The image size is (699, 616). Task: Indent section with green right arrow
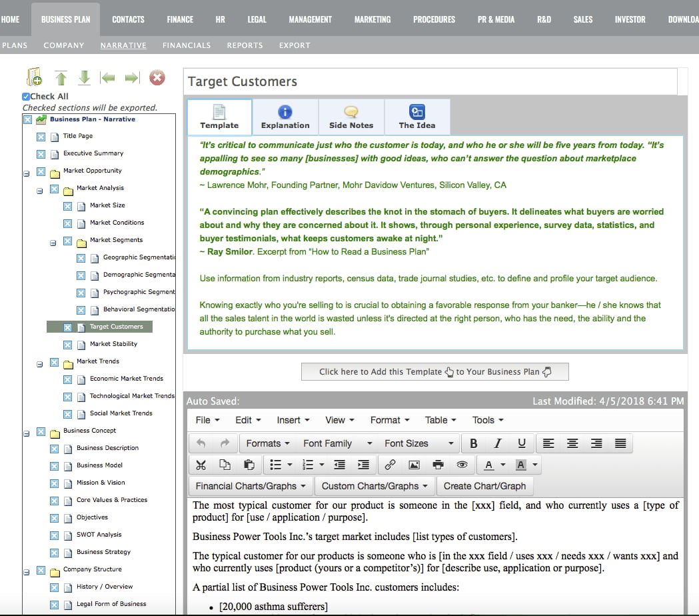point(132,78)
